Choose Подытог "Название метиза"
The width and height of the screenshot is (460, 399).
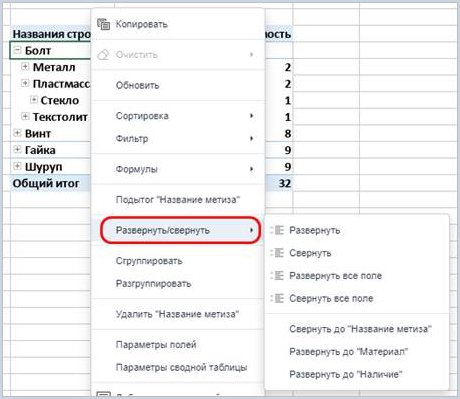pyautogui.click(x=178, y=200)
